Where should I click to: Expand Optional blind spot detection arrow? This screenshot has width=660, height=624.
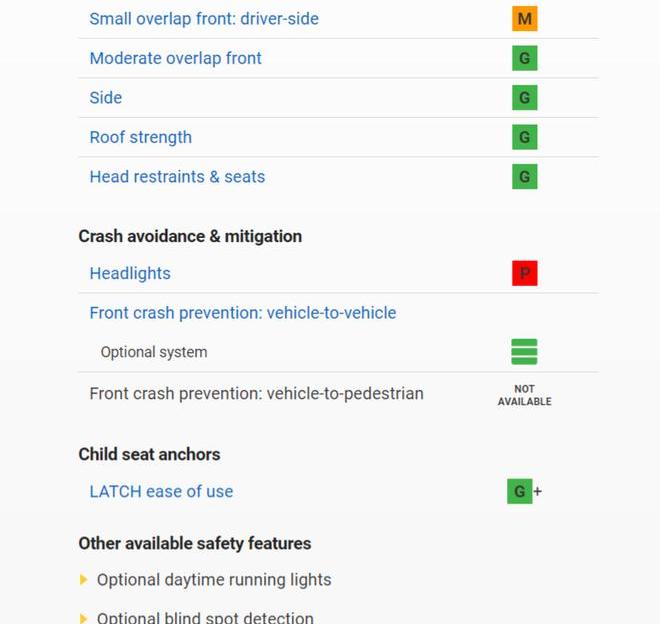pos(83,619)
